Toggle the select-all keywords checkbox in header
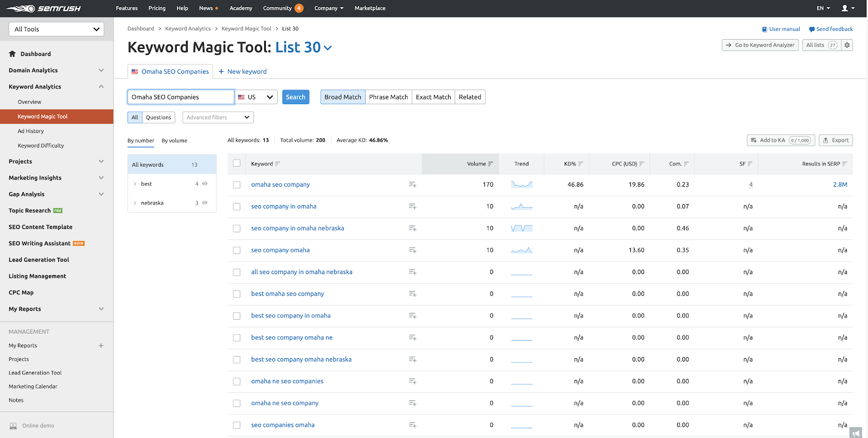This screenshot has width=868, height=438. point(237,163)
